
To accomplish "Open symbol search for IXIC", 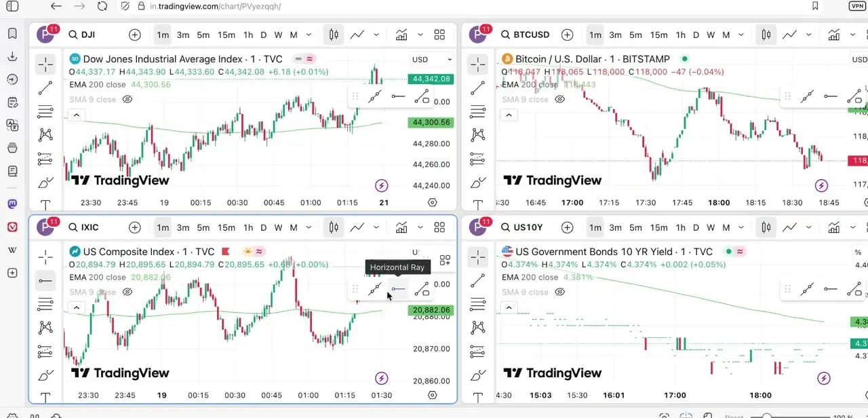I will [83, 227].
